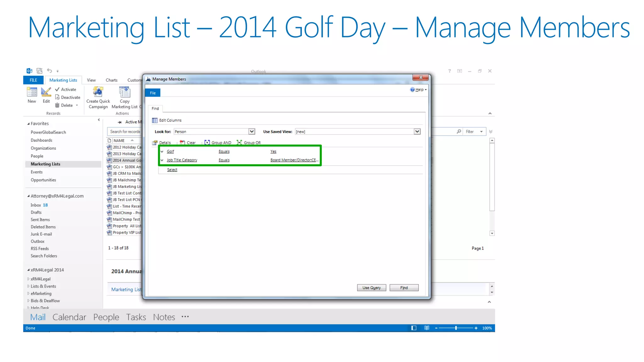644x362 pixels.
Task: Activate the selected marketing list
Action: (65, 90)
